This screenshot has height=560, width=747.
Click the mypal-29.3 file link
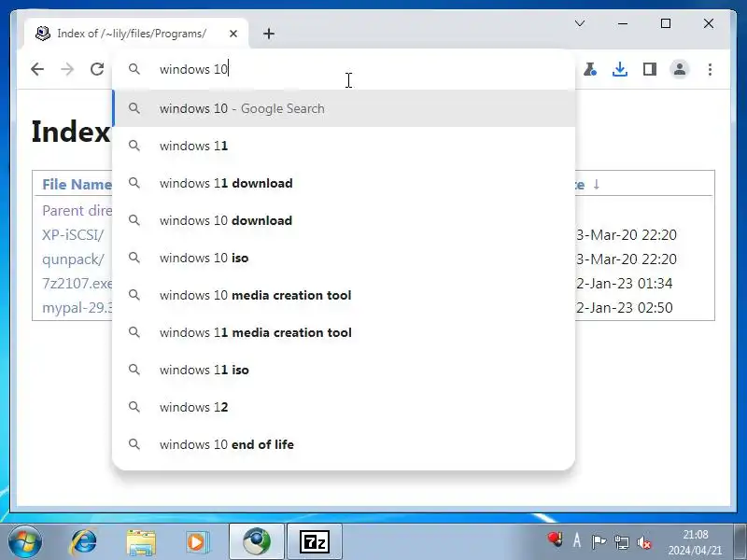[77, 308]
